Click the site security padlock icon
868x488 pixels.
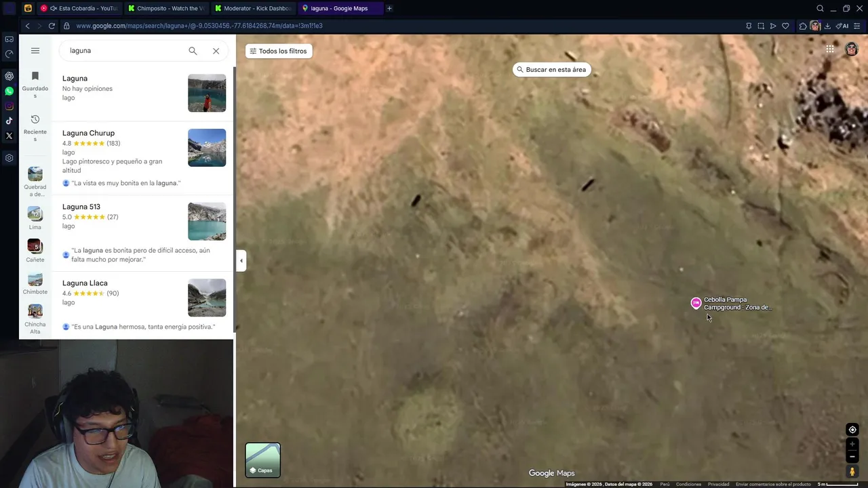pos(66,26)
